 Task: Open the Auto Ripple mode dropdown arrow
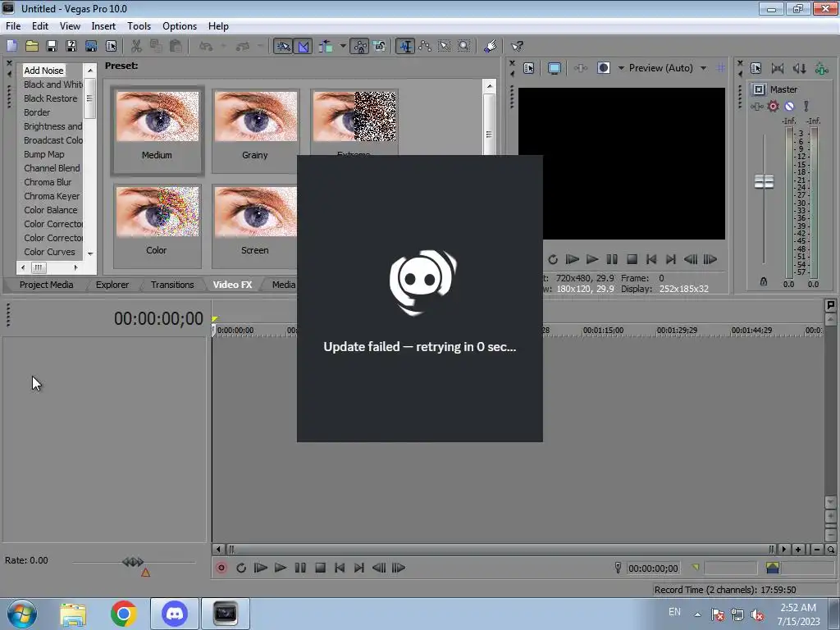coord(342,46)
